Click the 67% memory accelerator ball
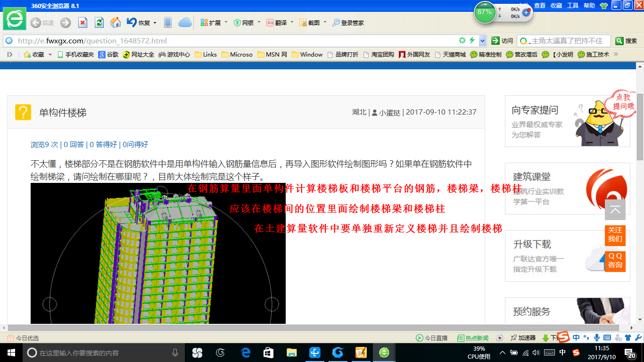The width and height of the screenshot is (644, 362). [485, 12]
